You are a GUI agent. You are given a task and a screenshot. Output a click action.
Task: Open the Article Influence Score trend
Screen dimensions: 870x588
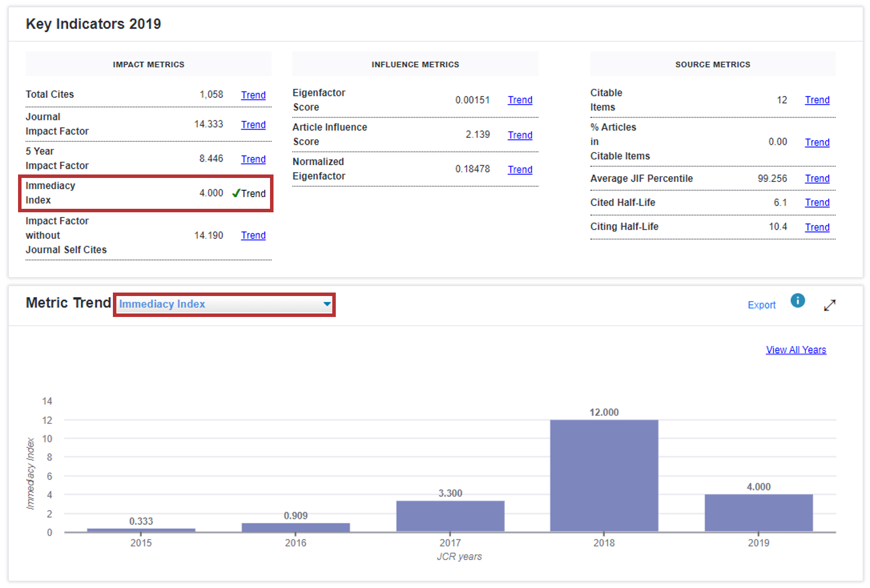click(x=520, y=136)
